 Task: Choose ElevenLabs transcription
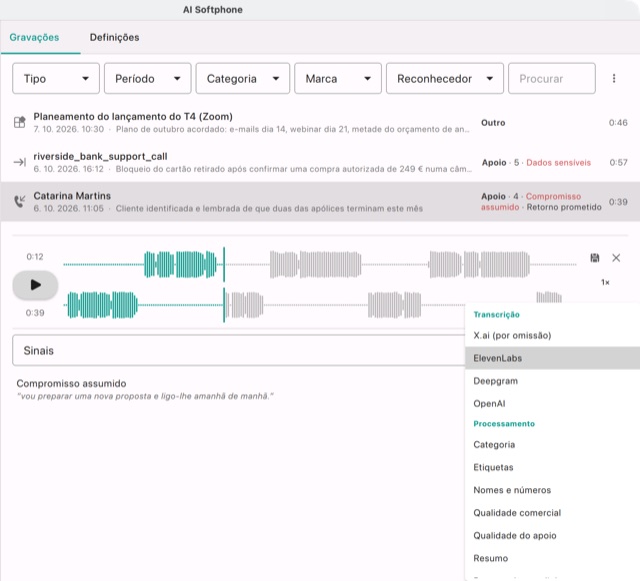click(x=552, y=358)
